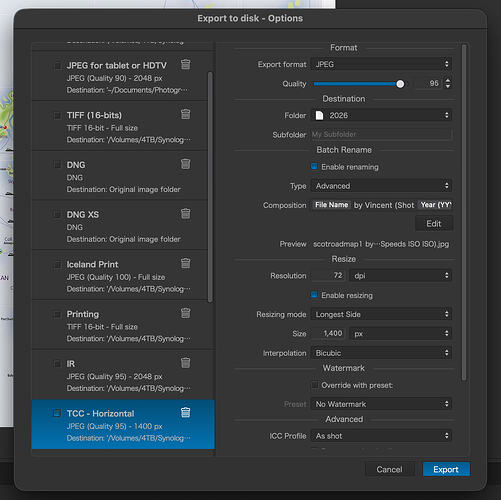Open the Interpolation Bicubic dropdown

tap(381, 353)
